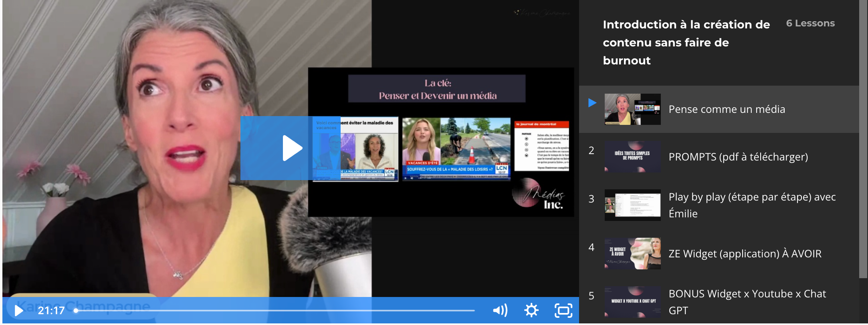Click the video progress bar track
The width and height of the screenshot is (868, 325).
point(275,311)
